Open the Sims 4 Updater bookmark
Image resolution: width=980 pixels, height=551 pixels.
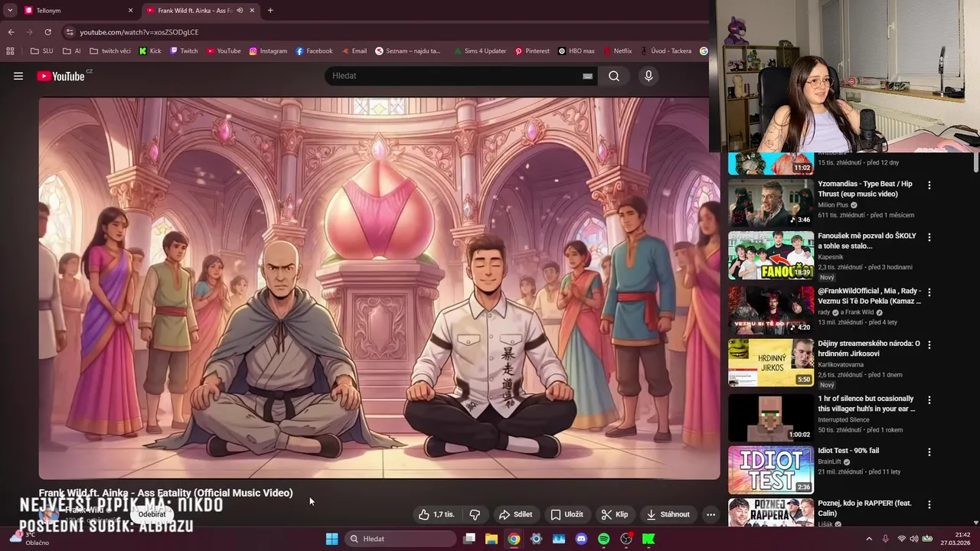coord(479,51)
